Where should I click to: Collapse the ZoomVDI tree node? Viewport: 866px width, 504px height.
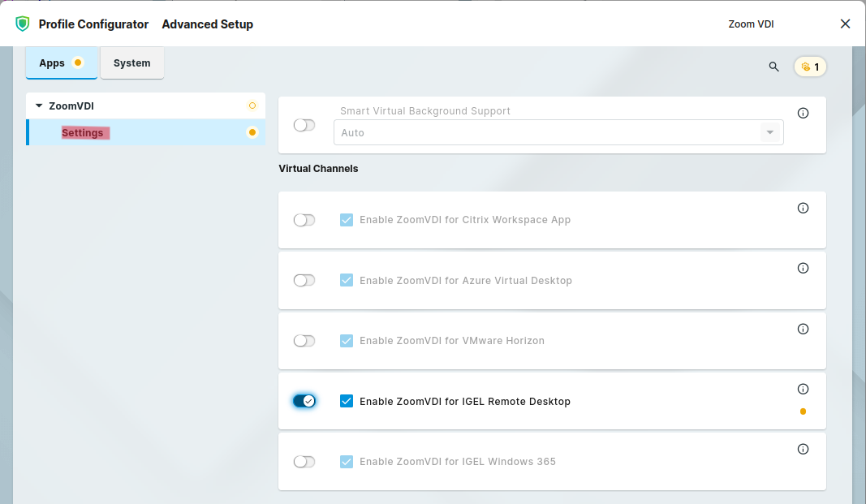click(39, 106)
